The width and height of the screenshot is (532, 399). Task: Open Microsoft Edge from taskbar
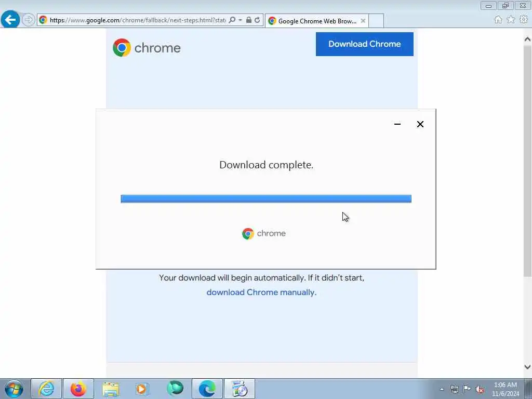click(207, 389)
